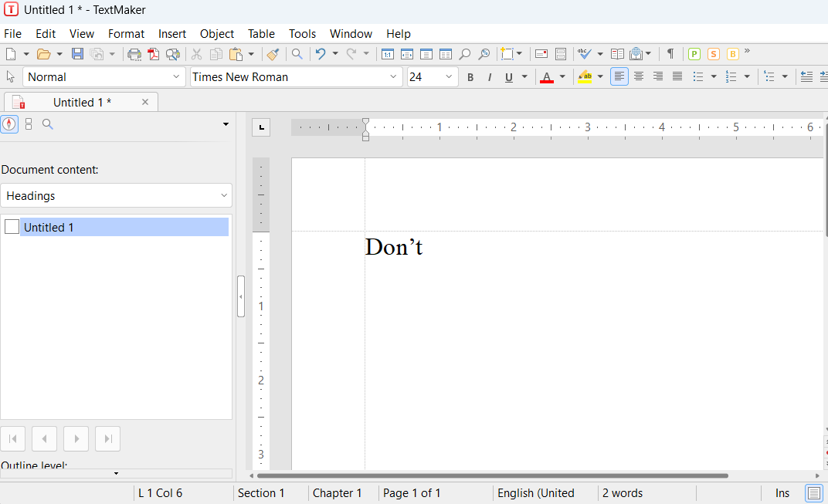Run the spell check icon
The image size is (828, 504).
click(x=585, y=54)
